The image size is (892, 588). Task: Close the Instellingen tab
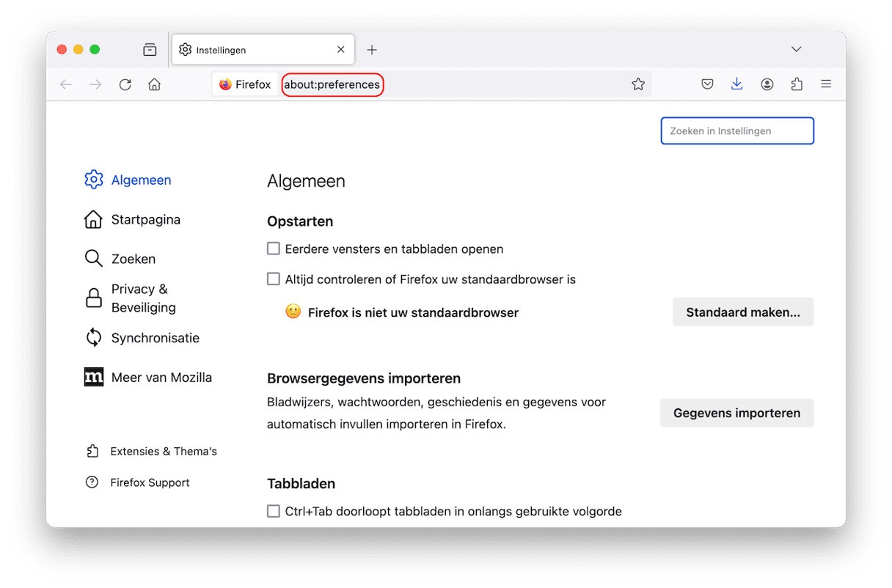tap(341, 50)
